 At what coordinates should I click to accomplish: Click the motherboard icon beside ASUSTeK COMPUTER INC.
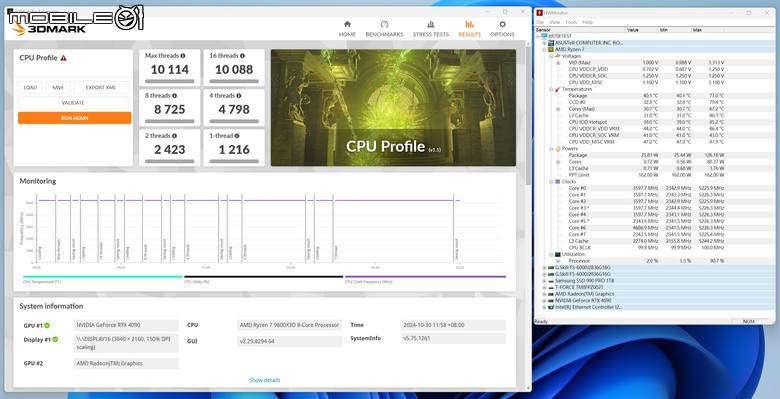551,43
